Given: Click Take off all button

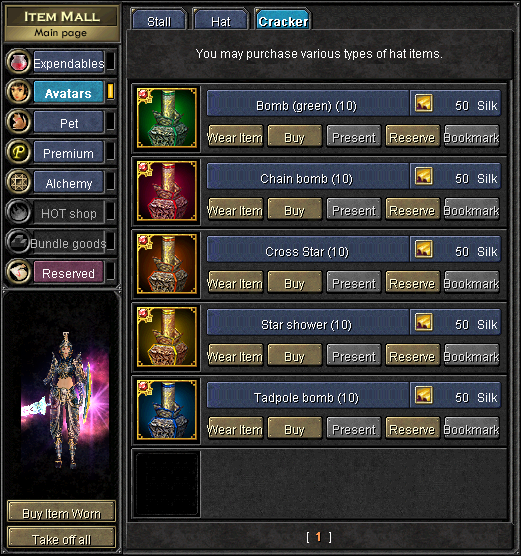Looking at the screenshot, I should [x=61, y=539].
